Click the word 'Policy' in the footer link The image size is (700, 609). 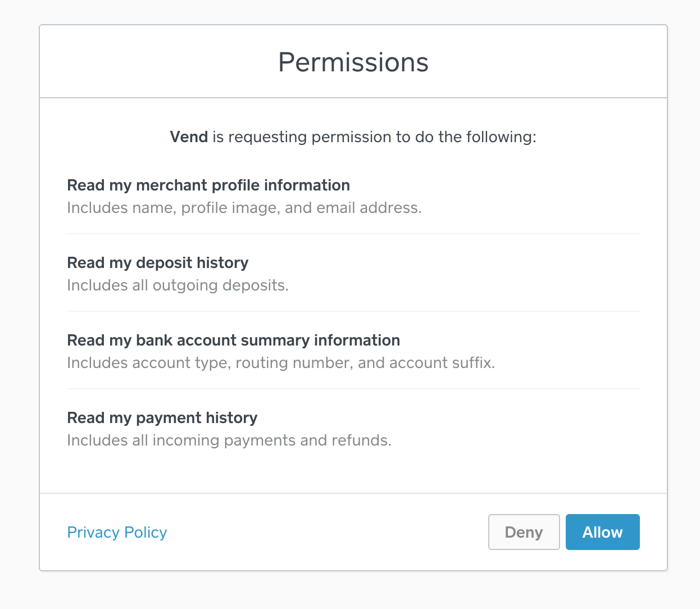pyautogui.click(x=146, y=532)
